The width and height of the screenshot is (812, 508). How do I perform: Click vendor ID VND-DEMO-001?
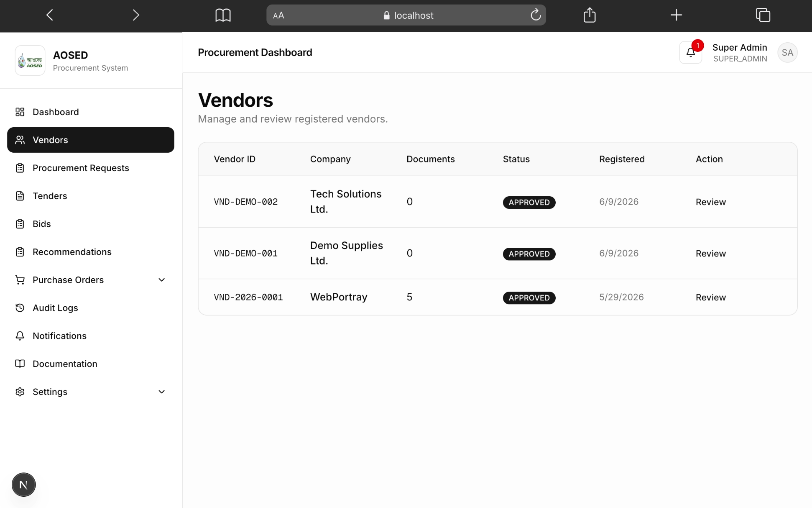[x=245, y=254]
